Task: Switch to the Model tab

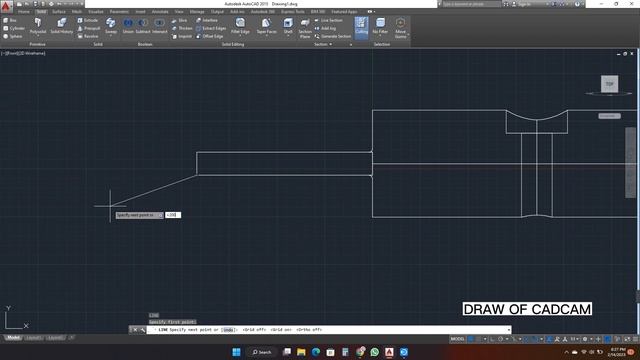Action: point(13,338)
